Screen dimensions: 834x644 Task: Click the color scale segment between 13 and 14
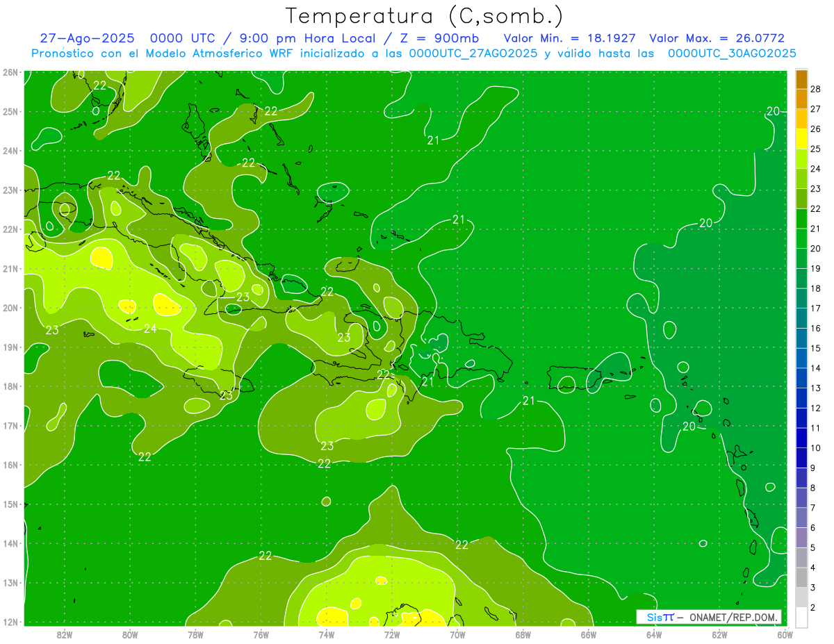[801, 378]
